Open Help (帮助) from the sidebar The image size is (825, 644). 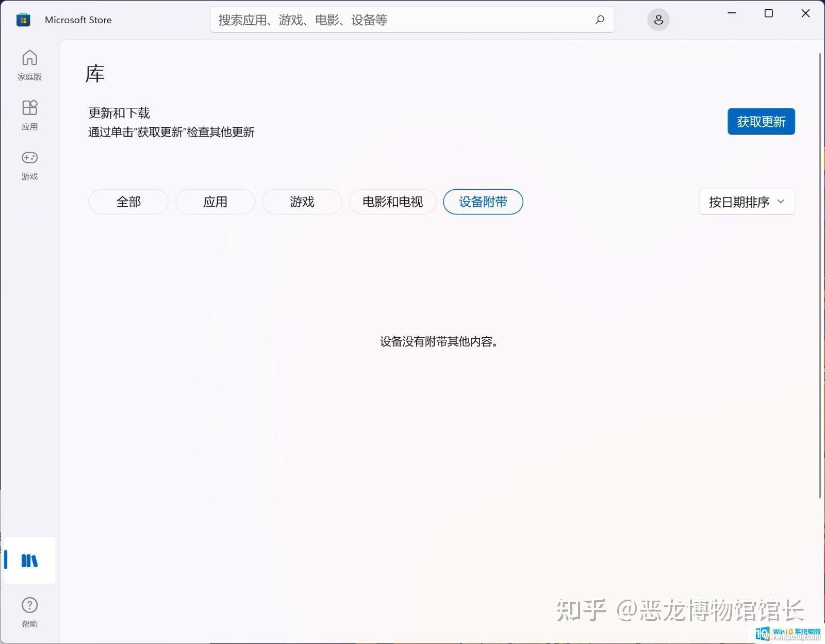pyautogui.click(x=29, y=612)
